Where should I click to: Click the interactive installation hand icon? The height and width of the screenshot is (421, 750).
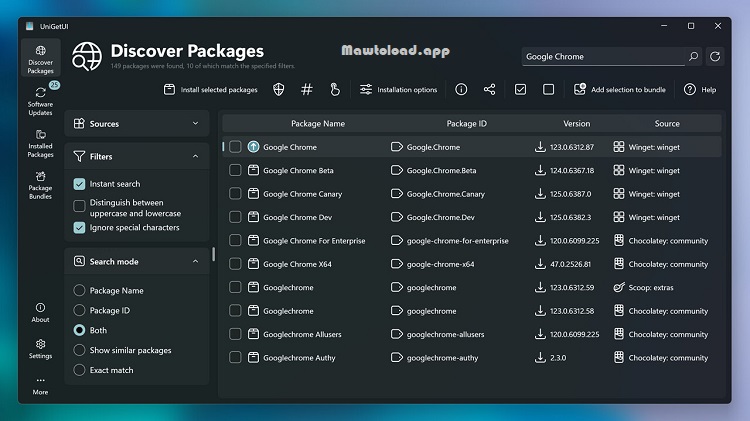(x=335, y=89)
